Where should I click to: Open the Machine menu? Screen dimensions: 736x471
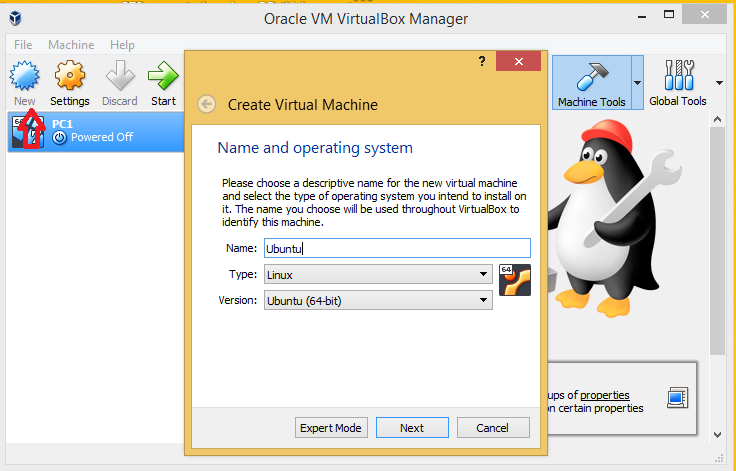click(71, 45)
